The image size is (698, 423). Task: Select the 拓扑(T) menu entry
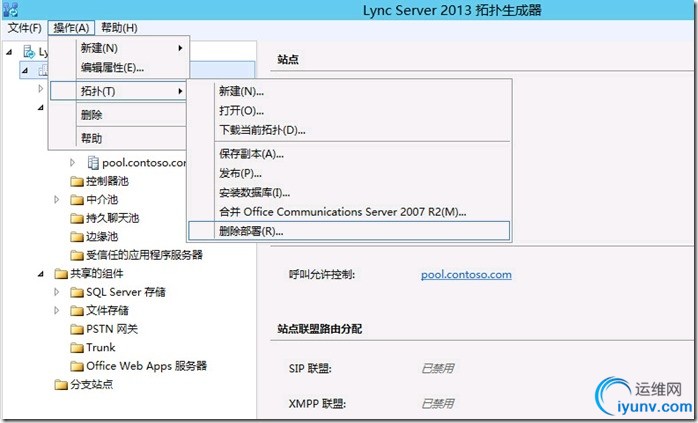[x=118, y=91]
